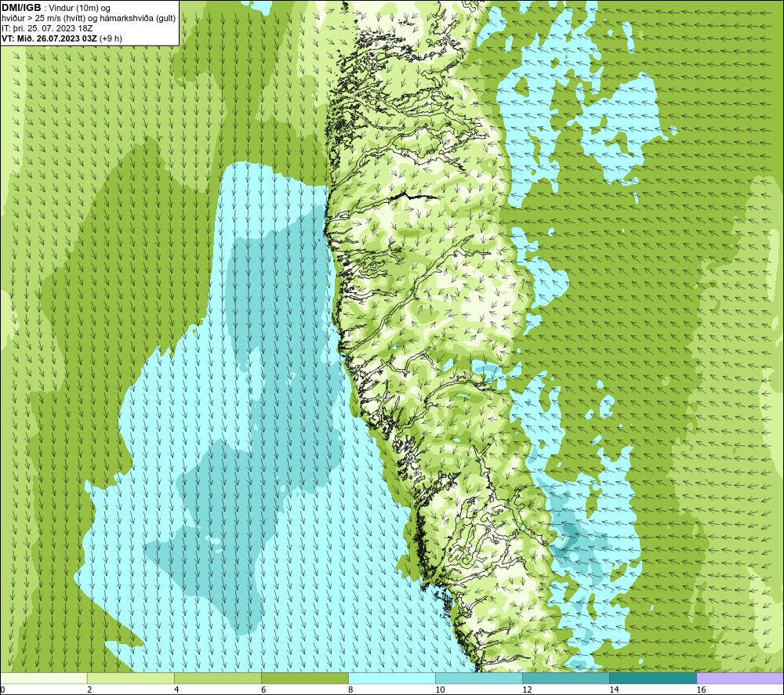Viewport: 784px width, 695px height.
Task: Click the scale label '10'
Action: point(440,690)
